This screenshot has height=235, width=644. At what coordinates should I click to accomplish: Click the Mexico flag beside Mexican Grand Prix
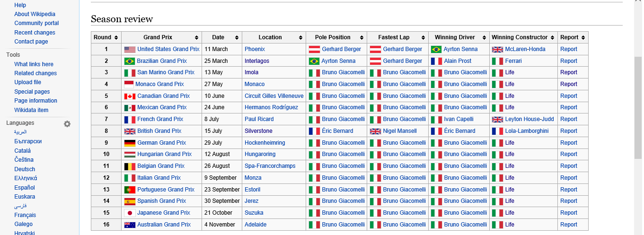pyautogui.click(x=130, y=108)
